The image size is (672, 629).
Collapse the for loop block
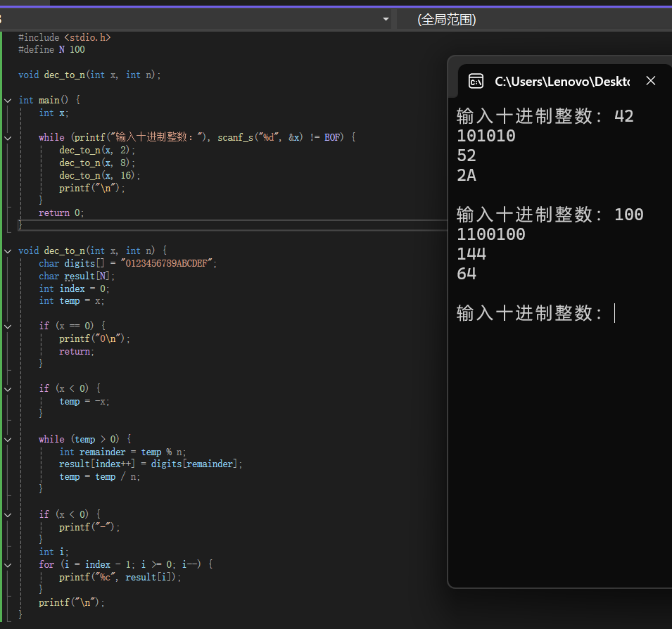(8, 565)
